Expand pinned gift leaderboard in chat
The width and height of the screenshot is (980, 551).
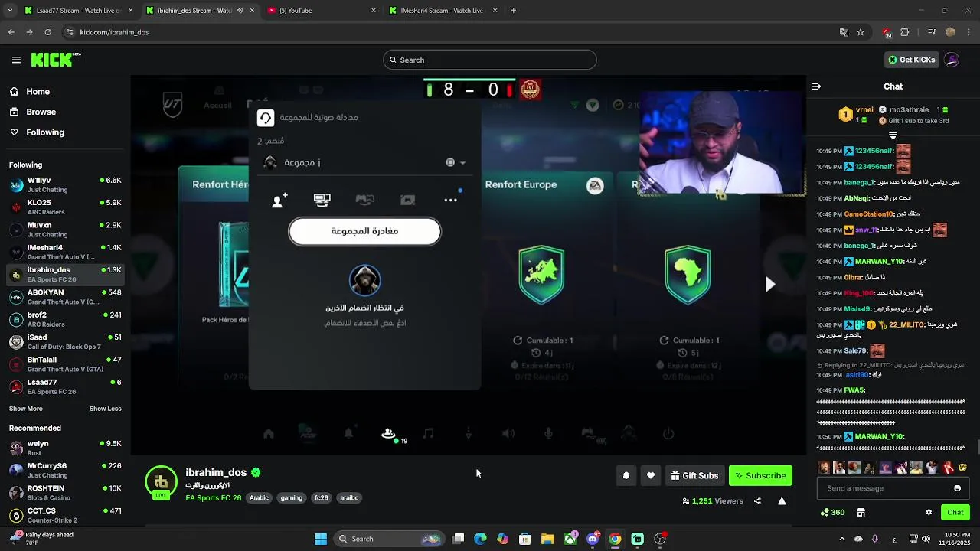[893, 135]
